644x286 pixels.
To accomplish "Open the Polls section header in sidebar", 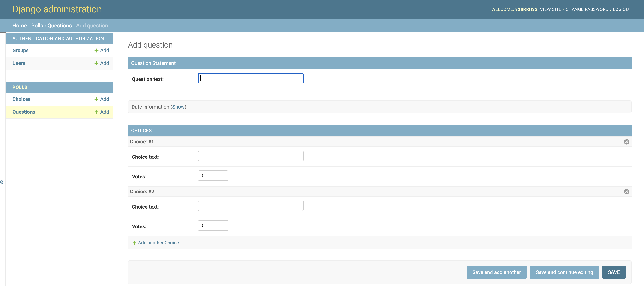I will pos(20,87).
